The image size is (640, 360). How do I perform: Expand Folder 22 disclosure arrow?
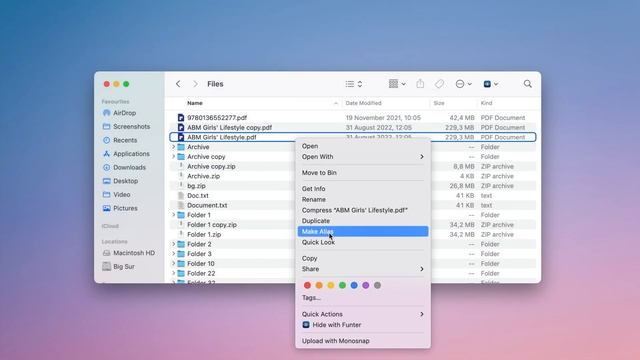click(x=173, y=273)
